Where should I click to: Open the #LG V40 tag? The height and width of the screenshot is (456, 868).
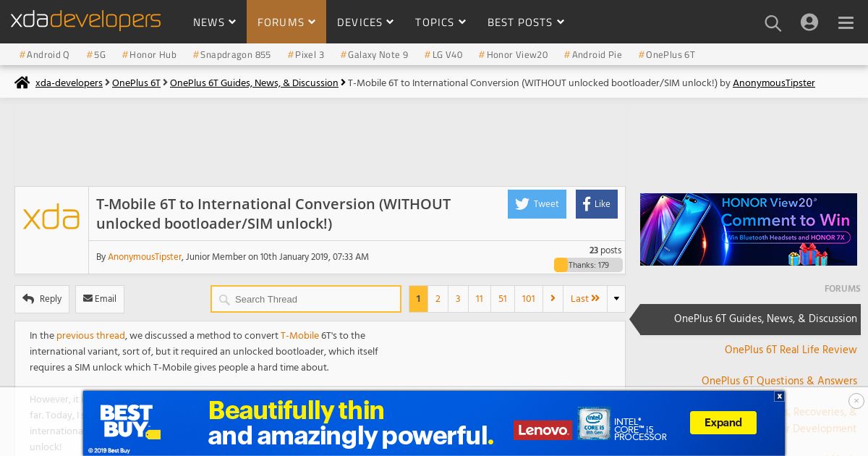[x=443, y=54]
